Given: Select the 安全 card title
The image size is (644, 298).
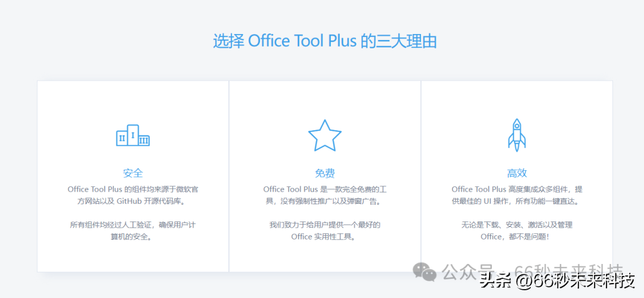Looking at the screenshot, I should click(x=132, y=173).
